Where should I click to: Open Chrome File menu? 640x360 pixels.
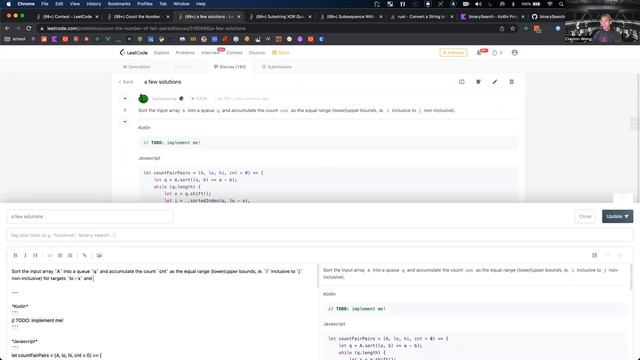pos(45,4)
